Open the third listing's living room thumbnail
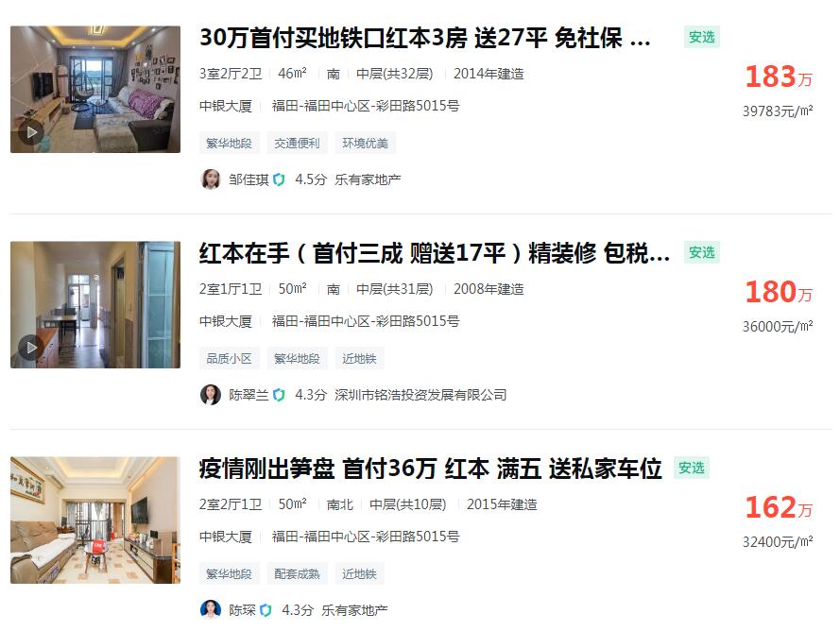Screen dimensions: 840x631 pos(95,520)
